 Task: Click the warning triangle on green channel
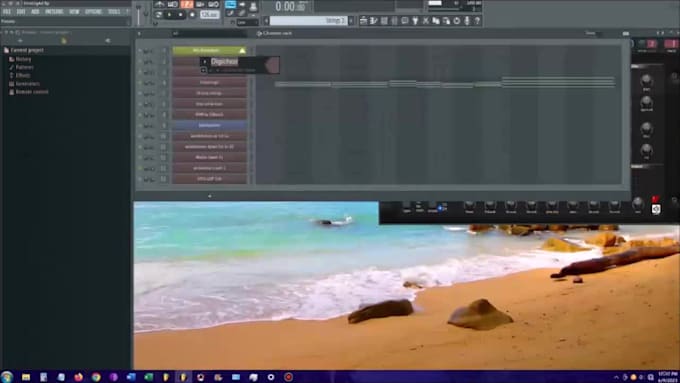[x=242, y=51]
